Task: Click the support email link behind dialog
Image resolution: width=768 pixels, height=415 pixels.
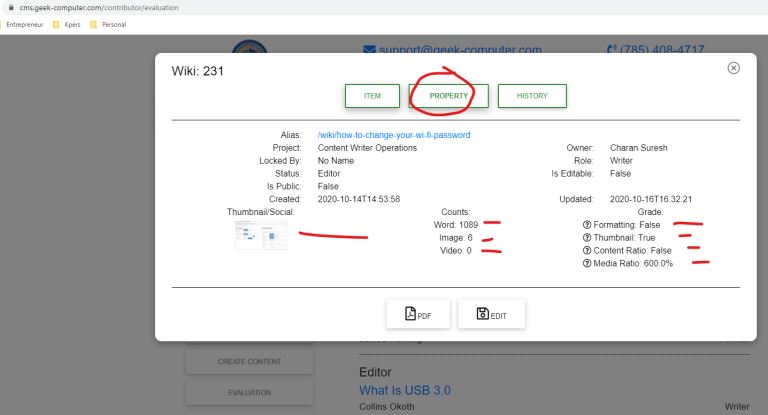Action: [453, 49]
